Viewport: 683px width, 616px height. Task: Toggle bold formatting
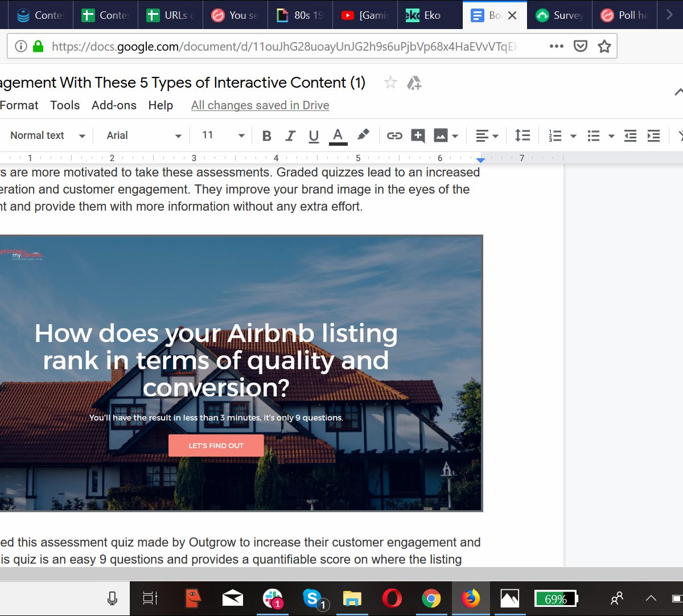coord(266,135)
